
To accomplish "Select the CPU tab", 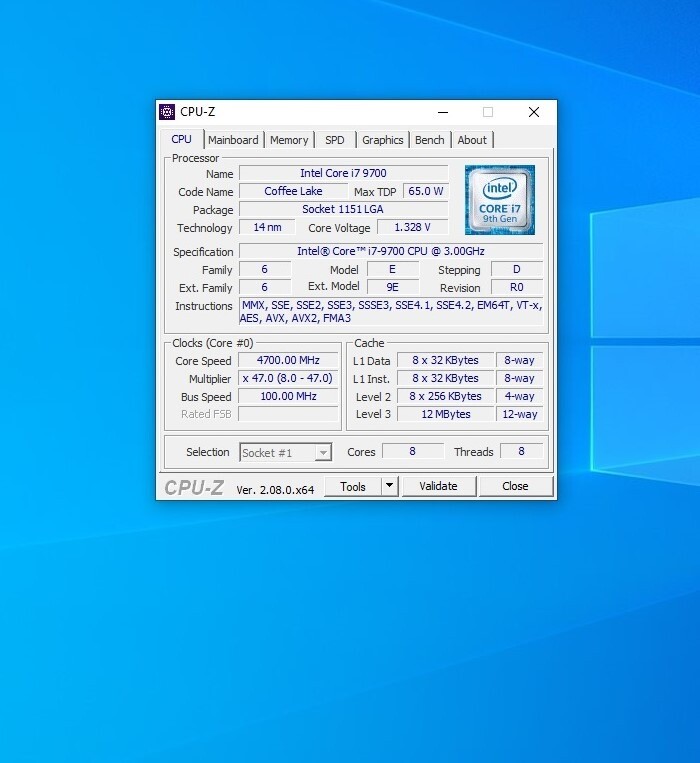I will 181,139.
